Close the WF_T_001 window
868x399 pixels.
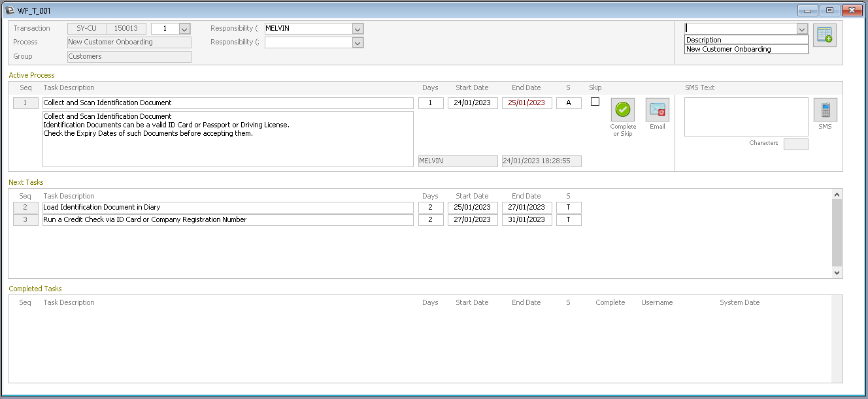tap(852, 10)
